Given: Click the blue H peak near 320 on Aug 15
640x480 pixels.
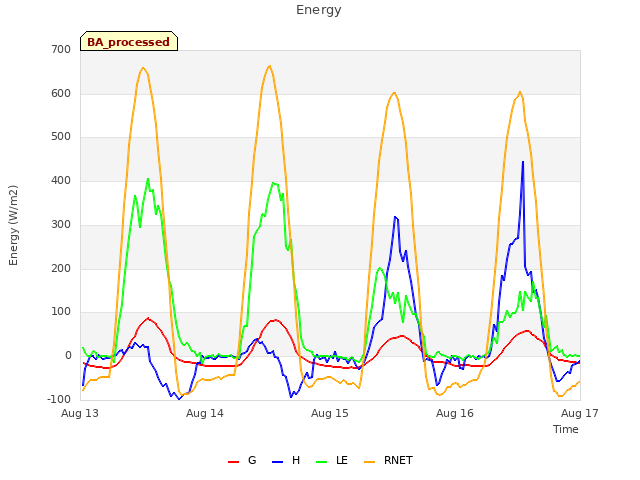Looking at the screenshot, I should click(395, 217).
